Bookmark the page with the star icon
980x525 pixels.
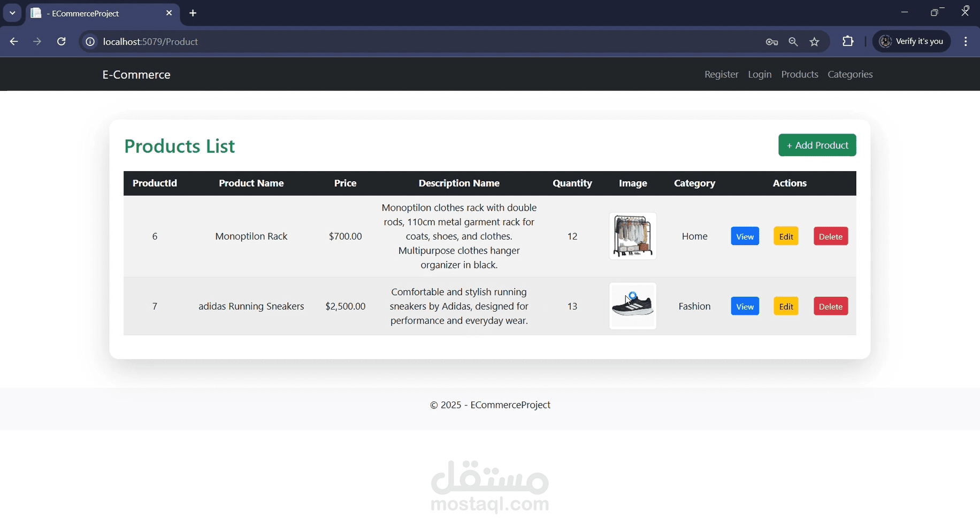[815, 41]
